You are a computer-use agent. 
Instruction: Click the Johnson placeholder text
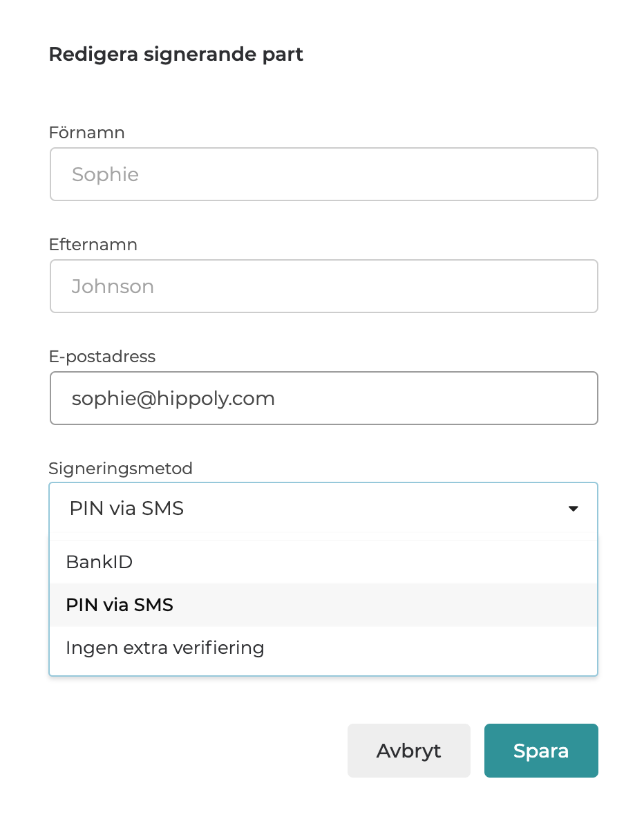(113, 286)
